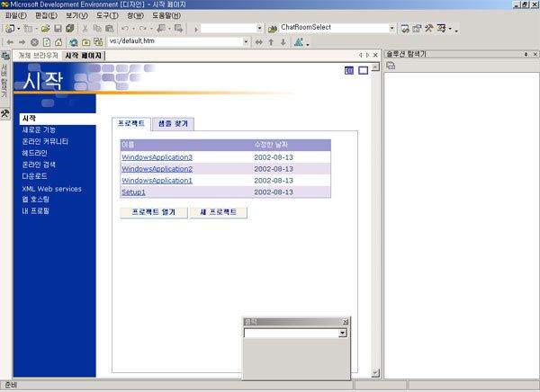
Task: Open the XML Web services sidebar link
Action: (x=52, y=189)
